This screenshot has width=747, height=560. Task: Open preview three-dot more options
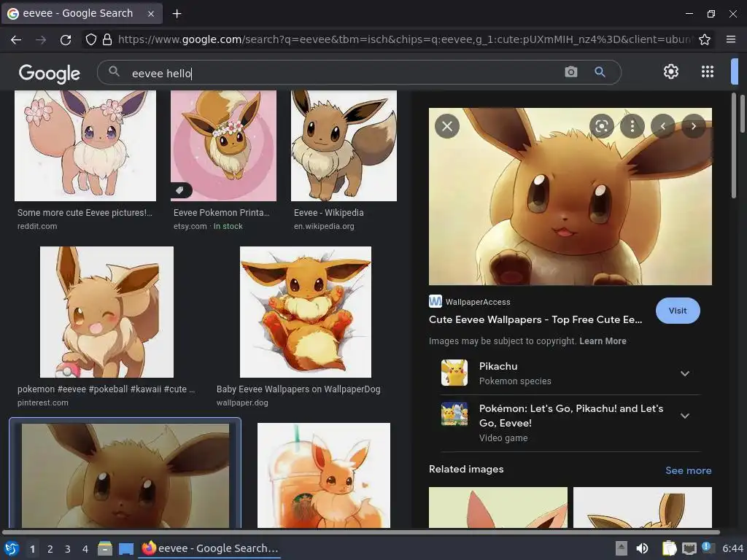coord(632,126)
